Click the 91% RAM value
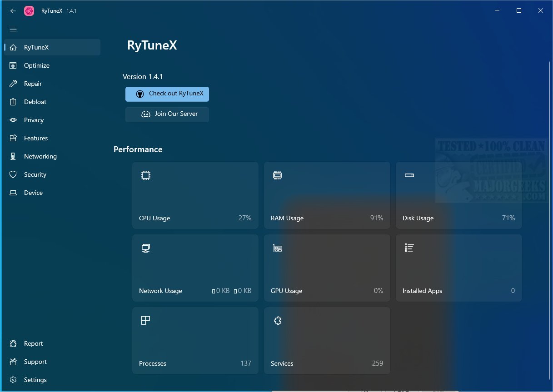 [x=377, y=218]
